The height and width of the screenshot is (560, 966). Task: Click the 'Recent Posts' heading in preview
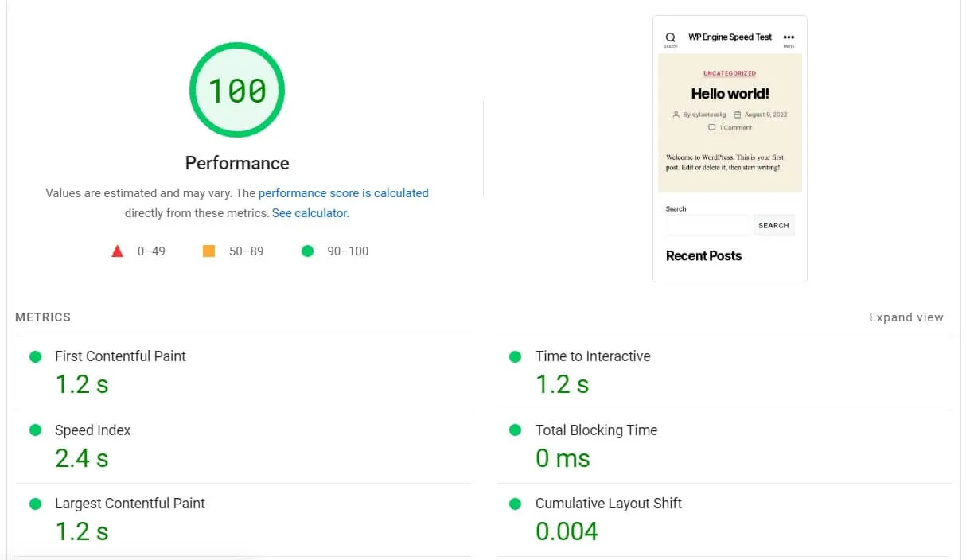click(703, 256)
